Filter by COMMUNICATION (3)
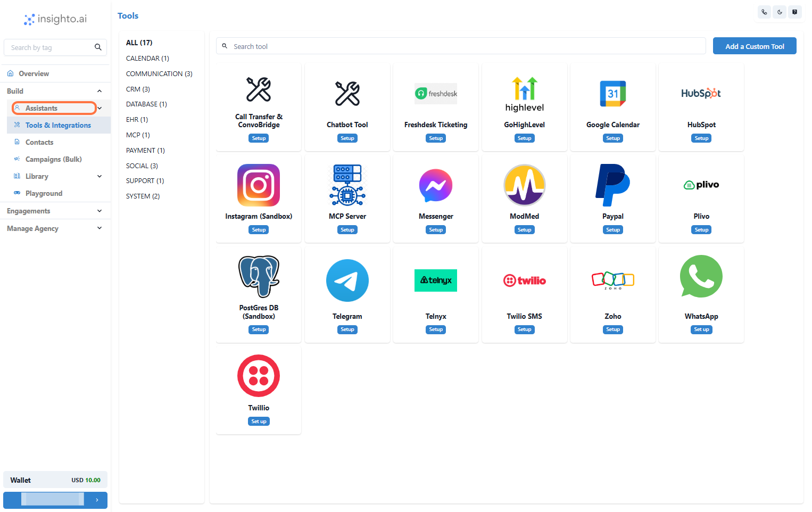The width and height of the screenshot is (812, 512). (159, 73)
